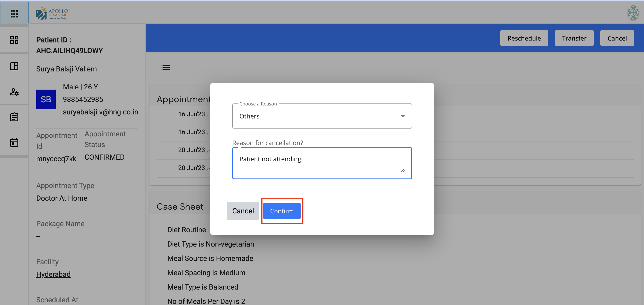Select the layout panel sidebar icon
Image resolution: width=644 pixels, height=305 pixels.
point(14,66)
